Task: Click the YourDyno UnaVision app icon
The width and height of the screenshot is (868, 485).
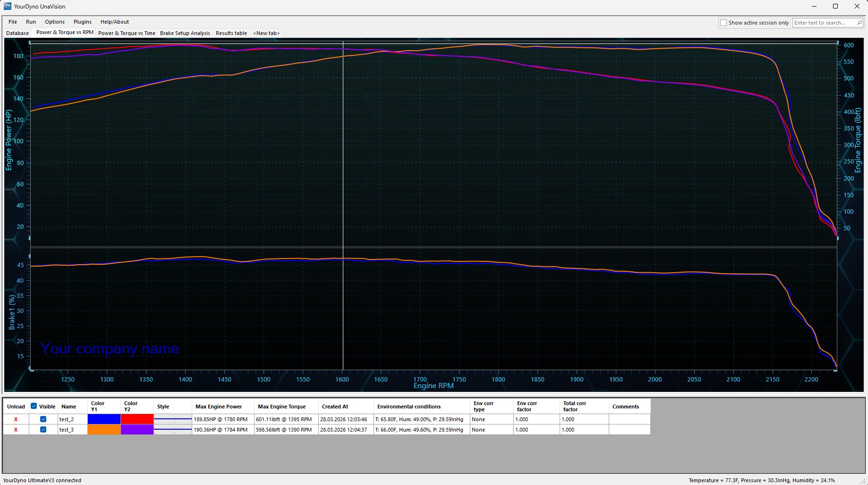Action: [7, 6]
